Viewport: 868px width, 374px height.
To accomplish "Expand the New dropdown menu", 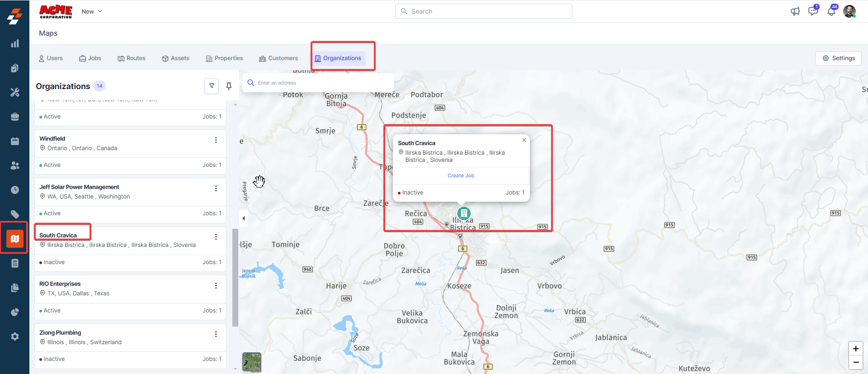I will coord(92,11).
